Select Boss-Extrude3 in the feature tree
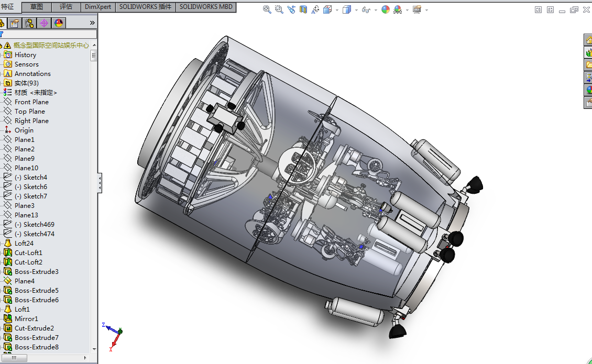This screenshot has height=364, width=592. pos(36,271)
